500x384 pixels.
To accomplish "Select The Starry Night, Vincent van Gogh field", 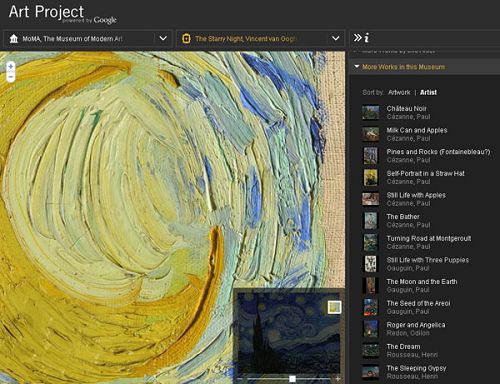I will [260, 39].
